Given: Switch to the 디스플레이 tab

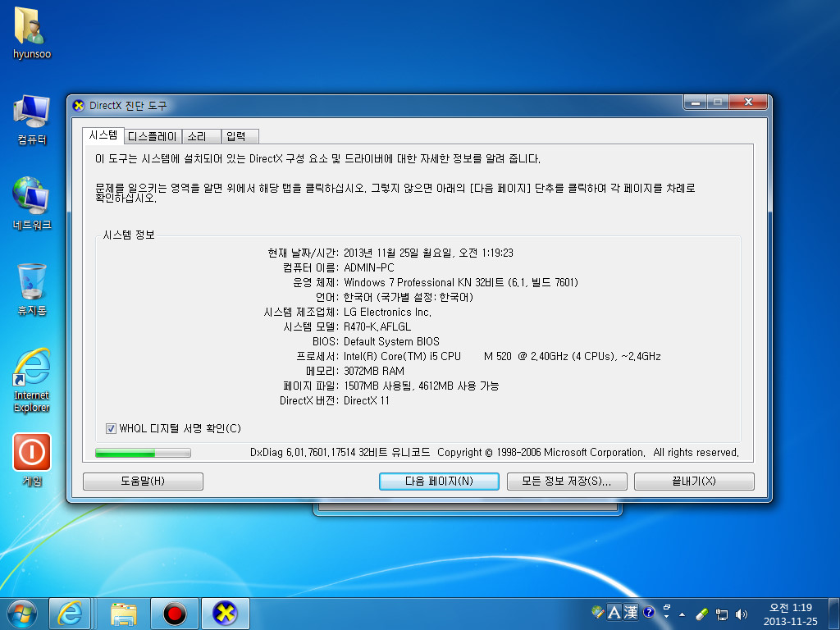Looking at the screenshot, I should pyautogui.click(x=152, y=137).
